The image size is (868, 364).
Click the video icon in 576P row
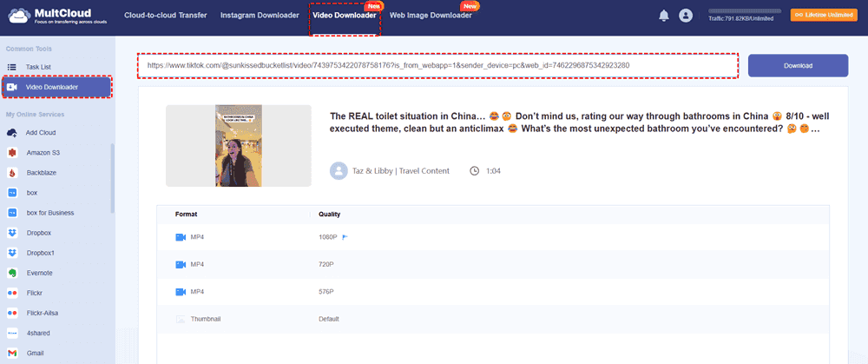point(180,291)
